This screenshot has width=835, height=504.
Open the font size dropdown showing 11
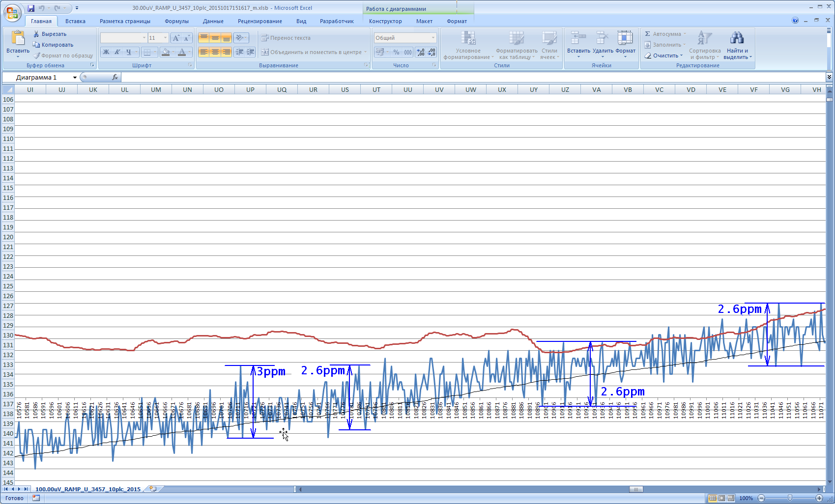165,38
